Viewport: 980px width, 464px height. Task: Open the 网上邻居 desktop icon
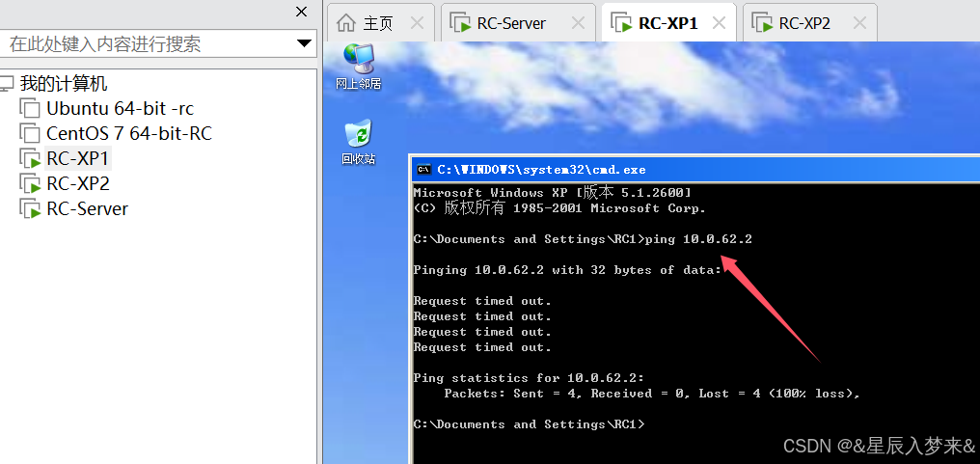(x=358, y=67)
